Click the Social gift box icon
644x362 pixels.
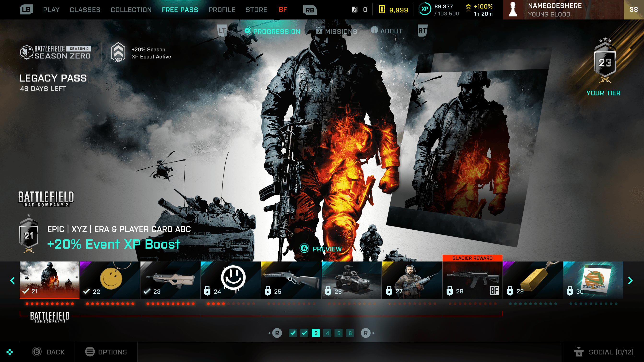(x=579, y=352)
